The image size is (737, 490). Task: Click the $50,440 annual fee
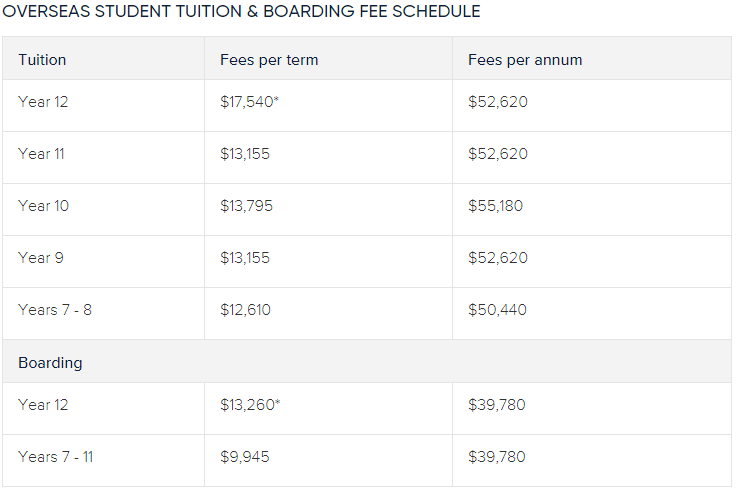point(497,309)
